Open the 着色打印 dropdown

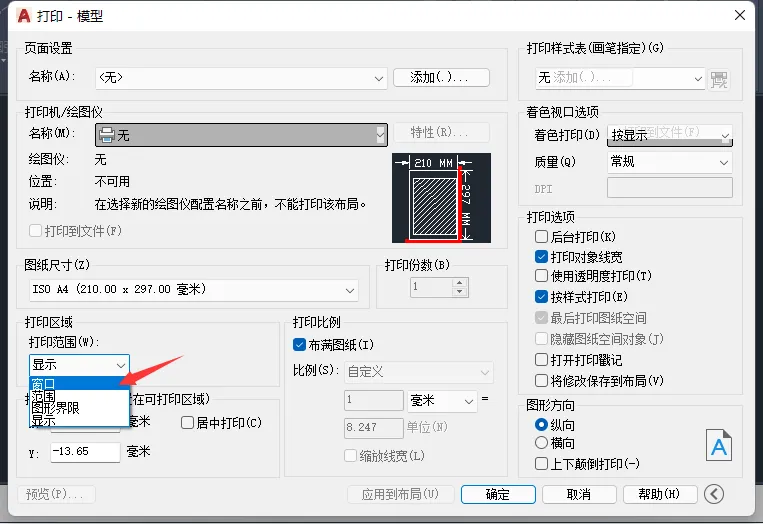point(670,135)
